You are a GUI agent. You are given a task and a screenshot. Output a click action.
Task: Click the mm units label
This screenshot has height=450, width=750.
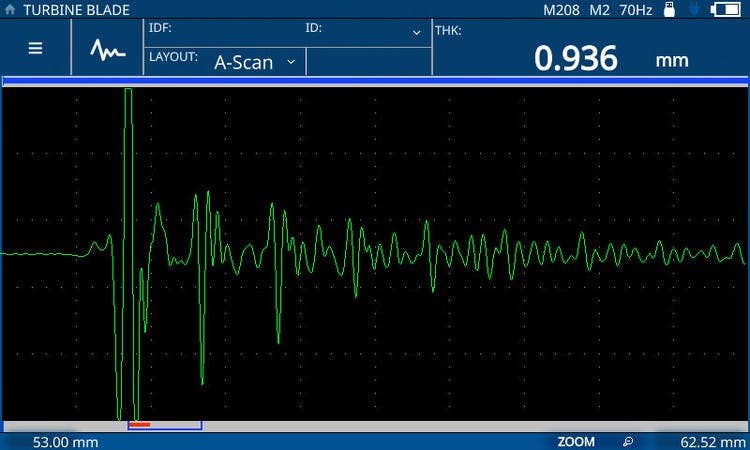(672, 60)
